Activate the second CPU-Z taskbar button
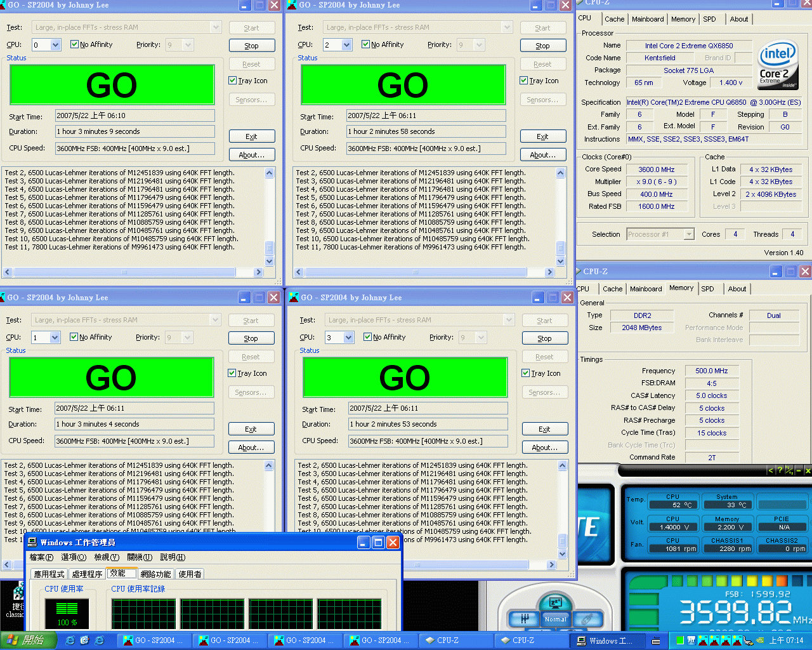The height and width of the screenshot is (650, 812). 531,640
